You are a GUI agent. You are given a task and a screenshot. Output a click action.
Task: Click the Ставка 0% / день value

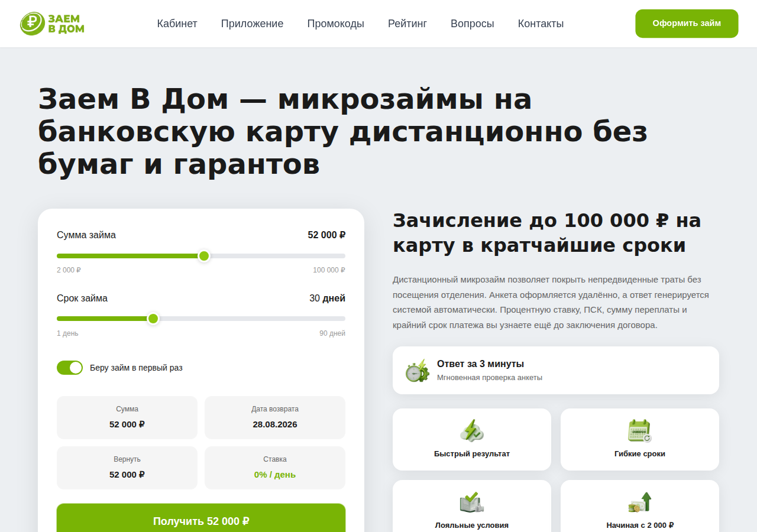275,475
